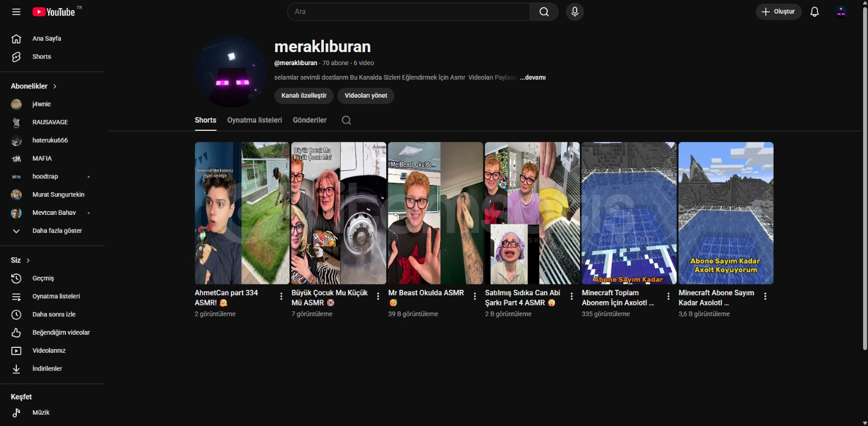Start voice search with microphone icon
The image size is (868, 426).
(575, 12)
